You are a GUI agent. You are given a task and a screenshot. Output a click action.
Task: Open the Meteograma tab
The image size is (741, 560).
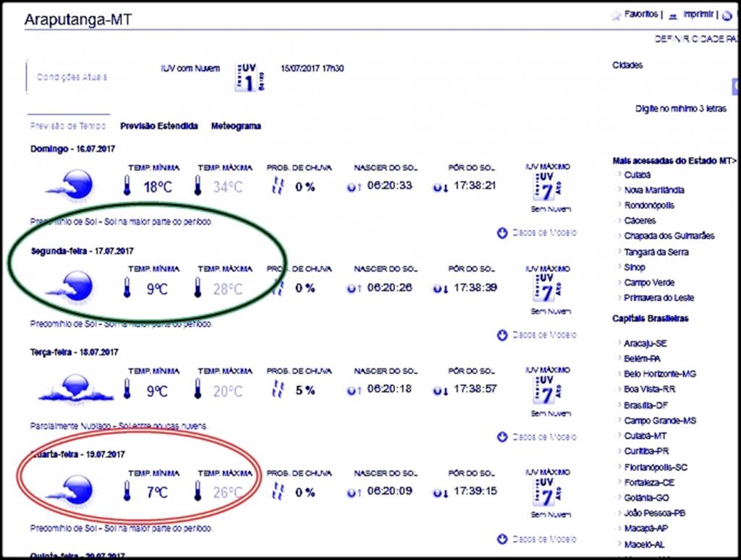point(236,126)
